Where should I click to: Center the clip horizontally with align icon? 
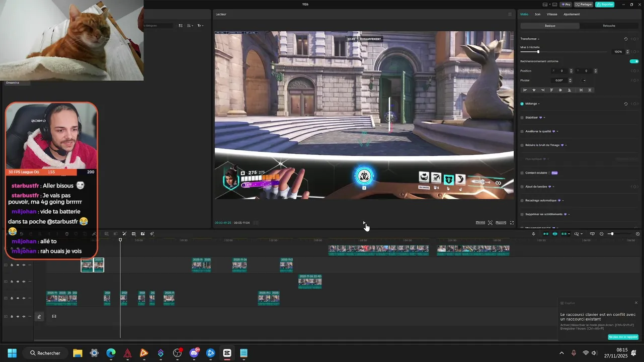(534, 90)
